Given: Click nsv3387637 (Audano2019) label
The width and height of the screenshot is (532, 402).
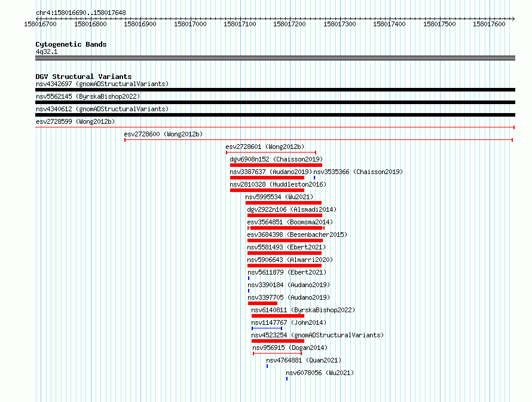Looking at the screenshot, I should point(271,172).
